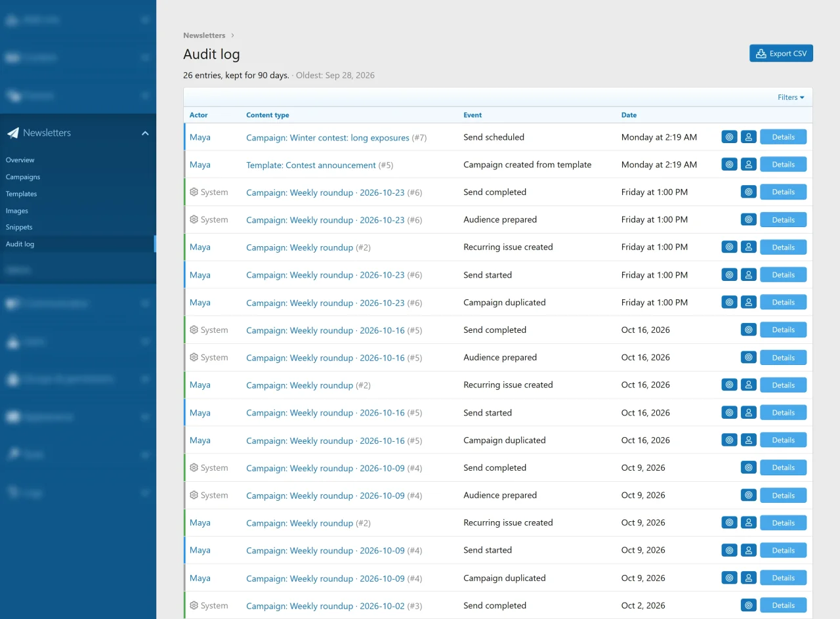Click target icon for Campaign created from template
This screenshot has height=619, width=840.
[730, 165]
